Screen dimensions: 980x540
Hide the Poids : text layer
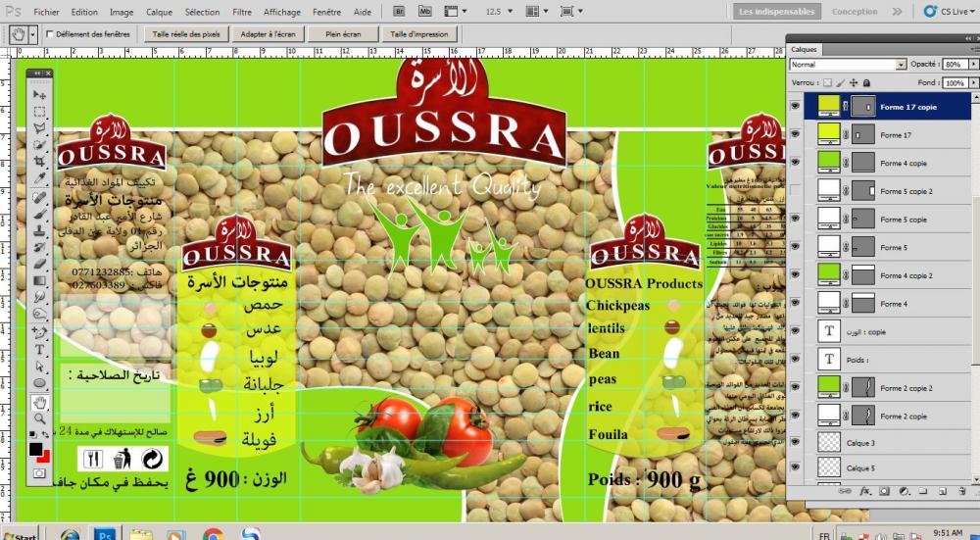[x=795, y=359]
